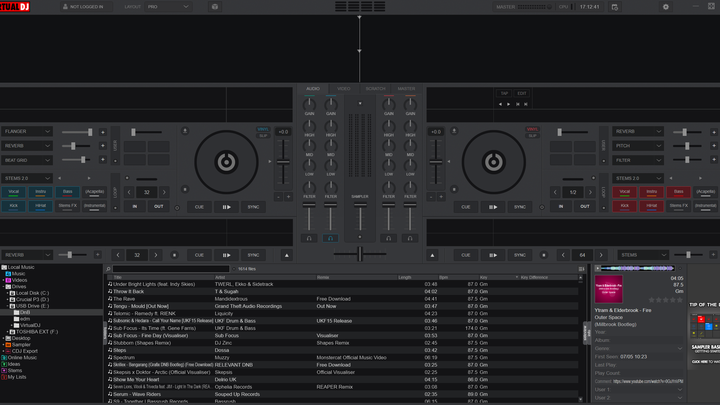Image resolution: width=720 pixels, height=405 pixels.
Task: Toggle the blue Vocal stem pad on left deck
Action: [13, 192]
